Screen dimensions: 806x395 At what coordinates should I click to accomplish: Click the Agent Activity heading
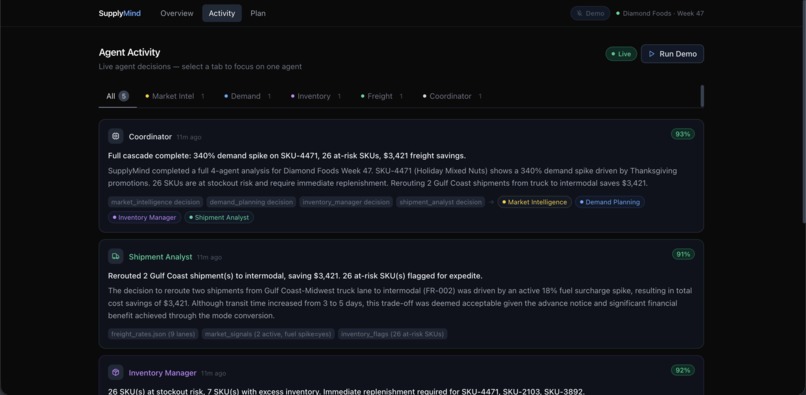130,52
